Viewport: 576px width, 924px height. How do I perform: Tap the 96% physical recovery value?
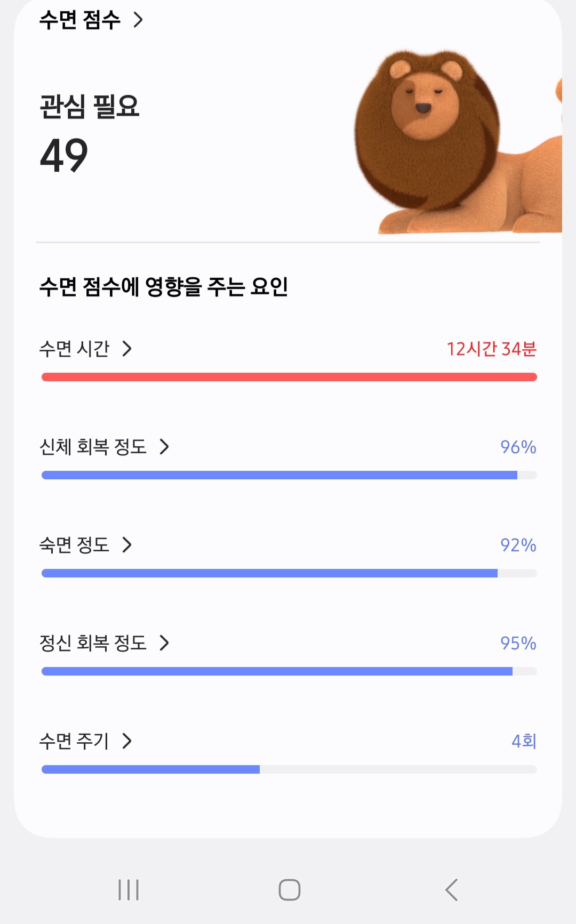pyautogui.click(x=518, y=447)
